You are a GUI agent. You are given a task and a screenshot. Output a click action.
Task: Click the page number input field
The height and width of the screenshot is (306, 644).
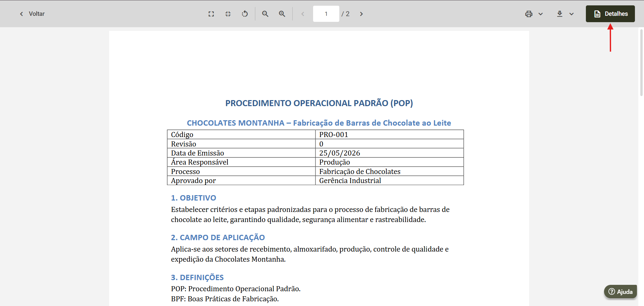point(326,14)
